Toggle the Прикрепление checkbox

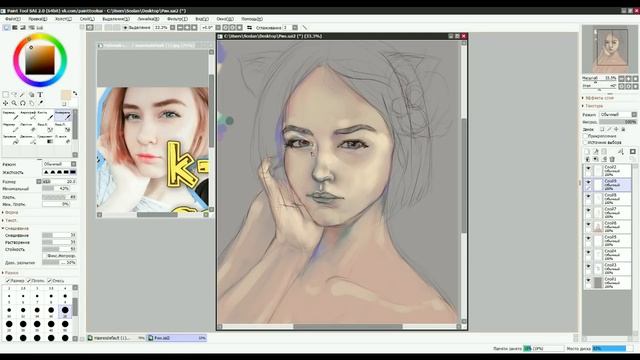[585, 136]
